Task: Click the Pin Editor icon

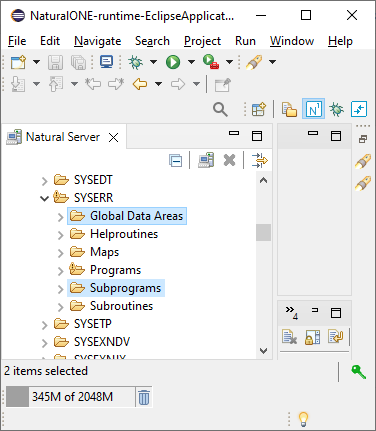Action: pos(222,85)
